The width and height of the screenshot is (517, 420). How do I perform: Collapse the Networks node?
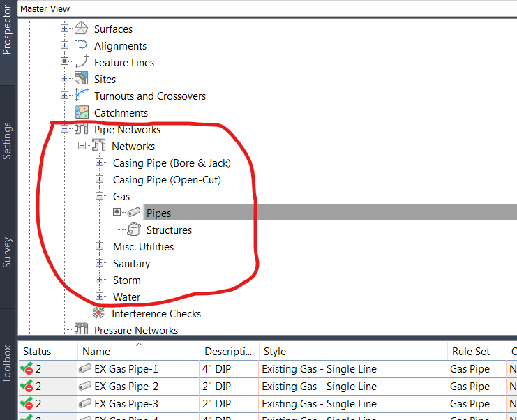pyautogui.click(x=82, y=145)
